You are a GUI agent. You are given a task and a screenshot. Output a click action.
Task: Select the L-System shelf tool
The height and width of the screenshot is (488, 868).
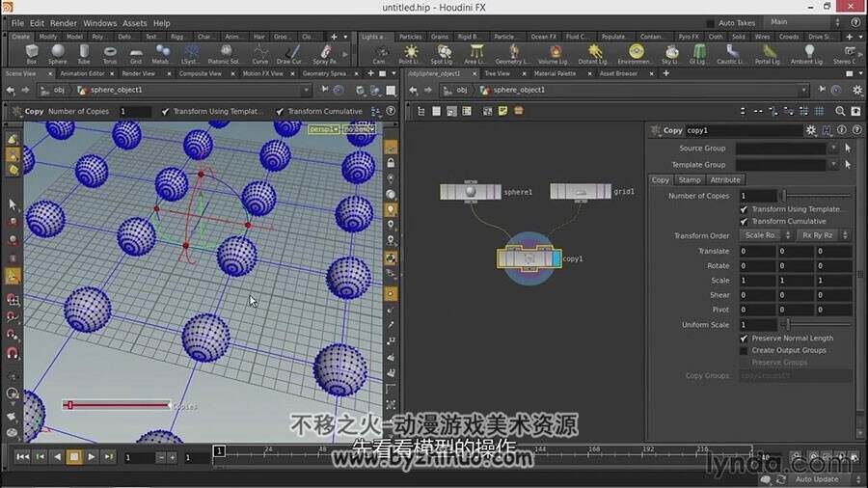click(192, 54)
